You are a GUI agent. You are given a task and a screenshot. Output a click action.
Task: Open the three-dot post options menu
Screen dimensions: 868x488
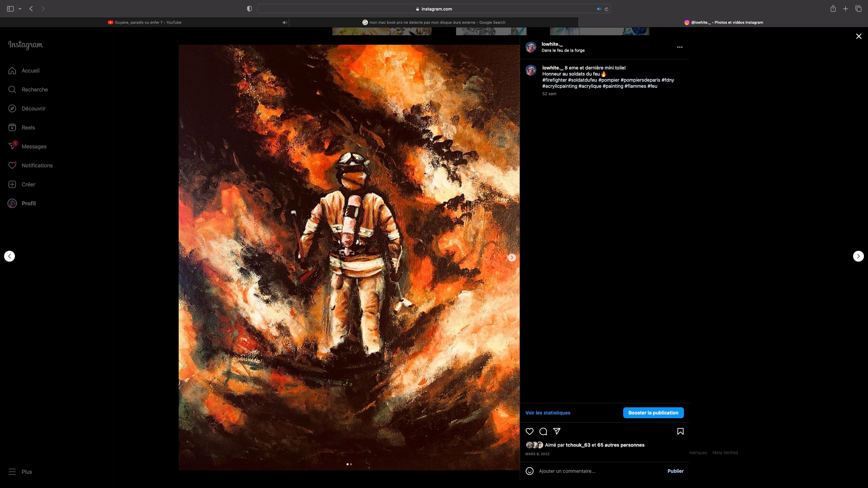[679, 47]
